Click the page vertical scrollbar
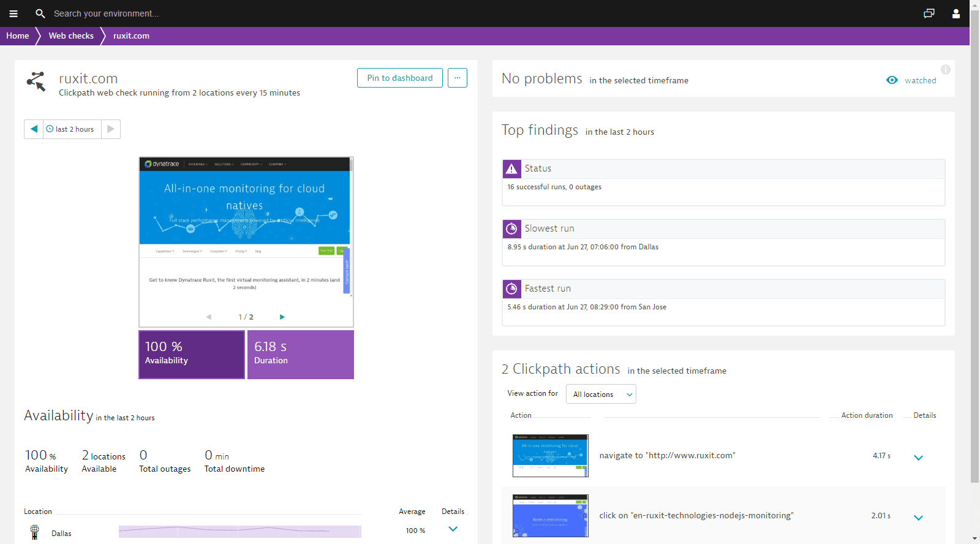The image size is (980, 544). coord(974,245)
